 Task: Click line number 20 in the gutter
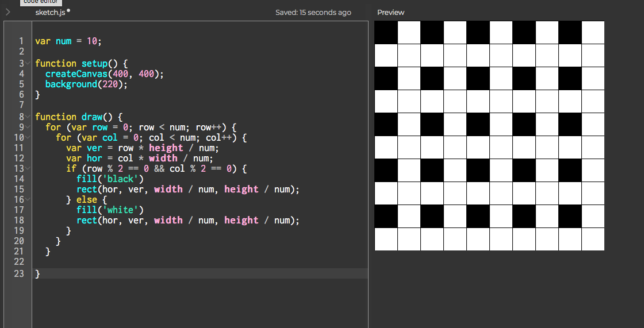[19, 241]
